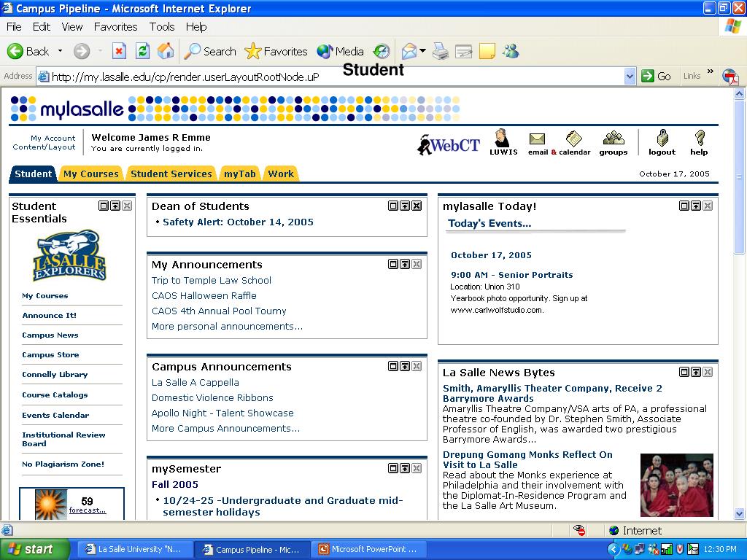
Task: Detach the La Salle News Bytes channel
Action: coord(696,372)
